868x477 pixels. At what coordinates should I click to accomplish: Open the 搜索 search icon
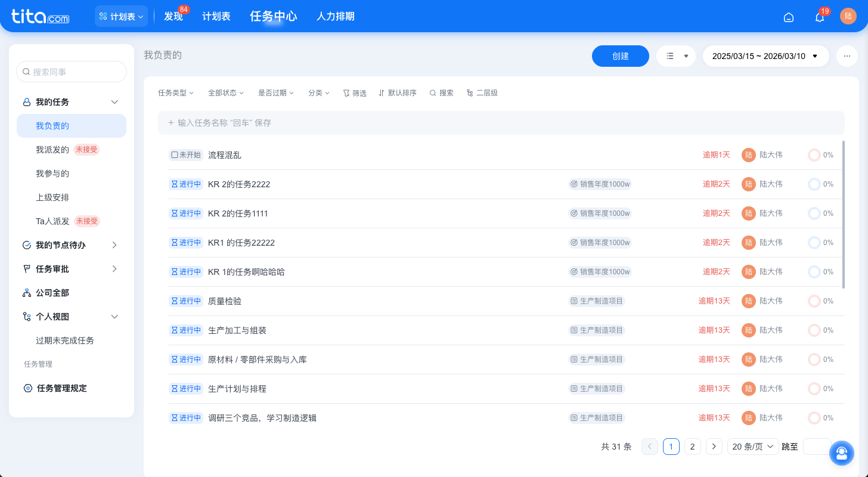click(x=435, y=92)
